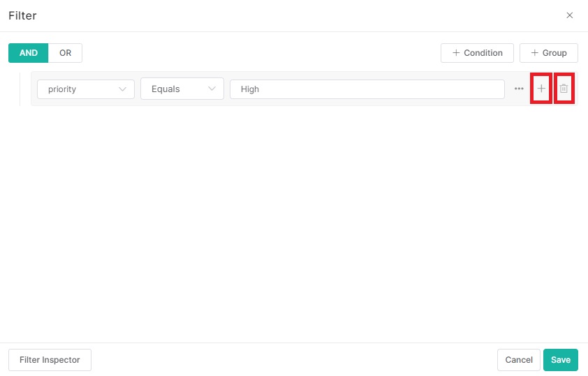588x376 pixels.
Task: Switch the logical operator to OR
Action: point(65,53)
